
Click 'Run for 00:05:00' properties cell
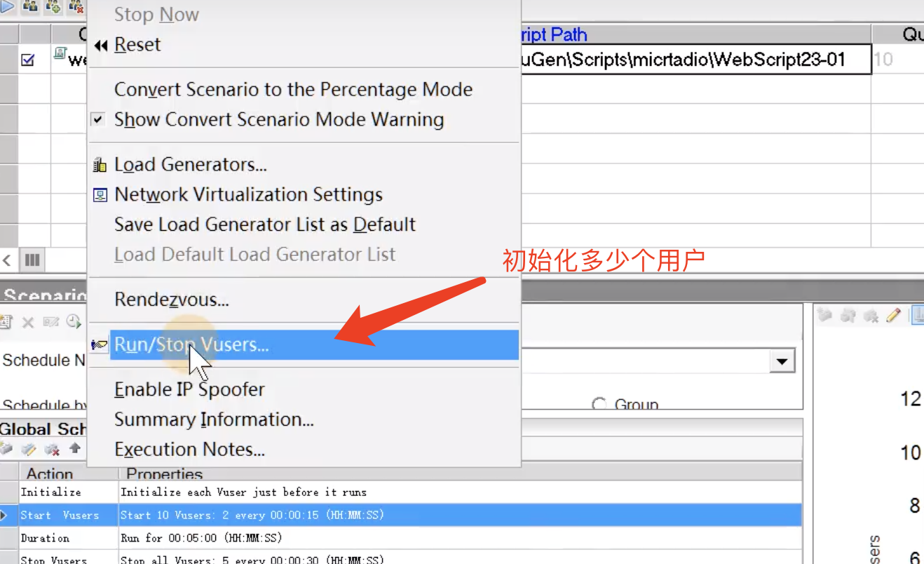pyautogui.click(x=200, y=538)
